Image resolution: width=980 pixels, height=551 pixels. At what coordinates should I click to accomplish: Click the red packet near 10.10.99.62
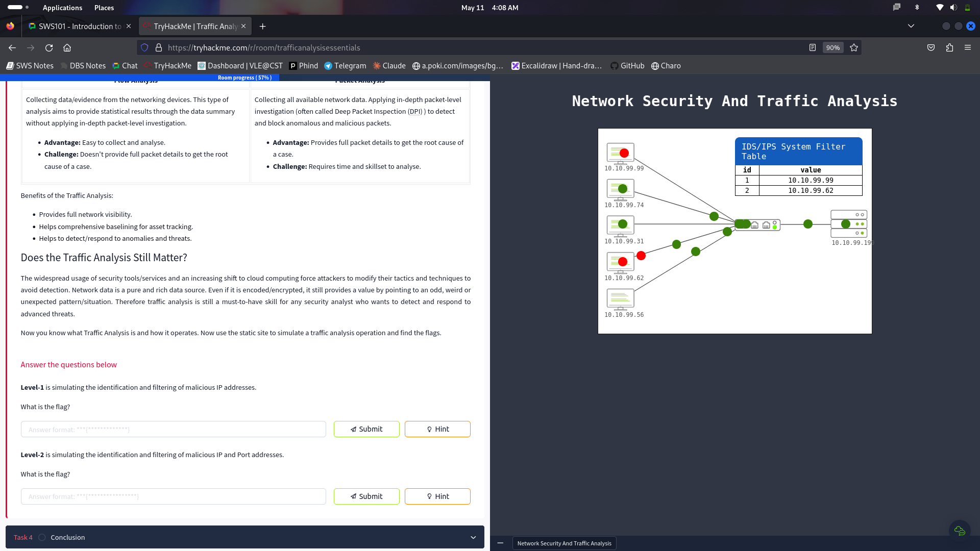coord(641,256)
